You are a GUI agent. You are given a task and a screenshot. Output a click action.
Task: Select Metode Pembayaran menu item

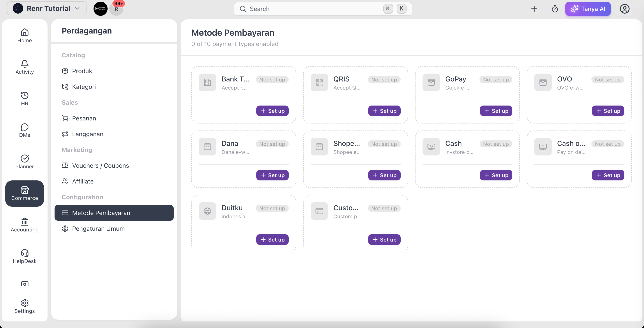pyautogui.click(x=114, y=213)
